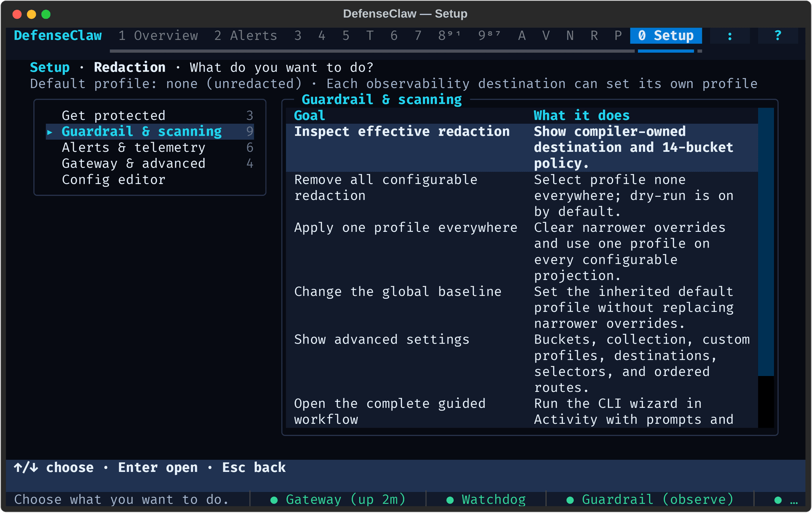This screenshot has width=812, height=513.
Task: Open the colon command prompt button
Action: 730,36
